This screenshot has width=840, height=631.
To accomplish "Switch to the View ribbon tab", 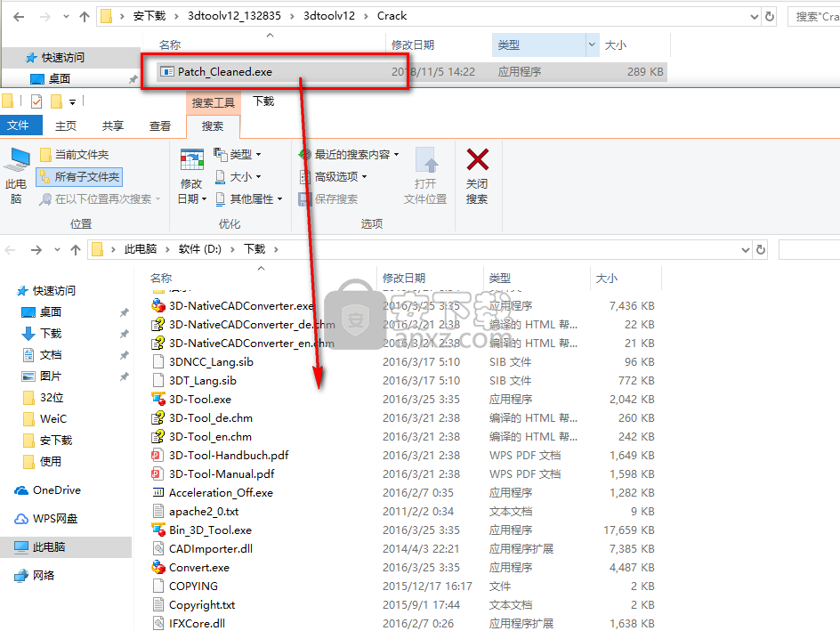I will pyautogui.click(x=160, y=125).
